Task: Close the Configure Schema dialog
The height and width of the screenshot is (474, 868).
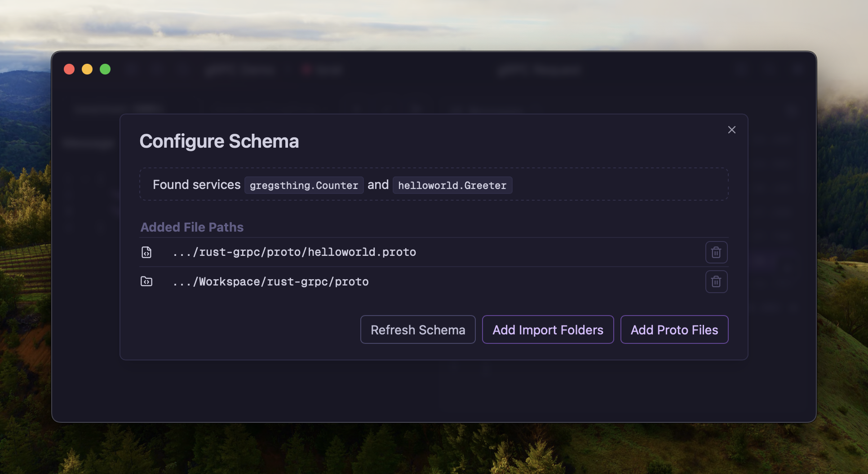Action: 731,130
